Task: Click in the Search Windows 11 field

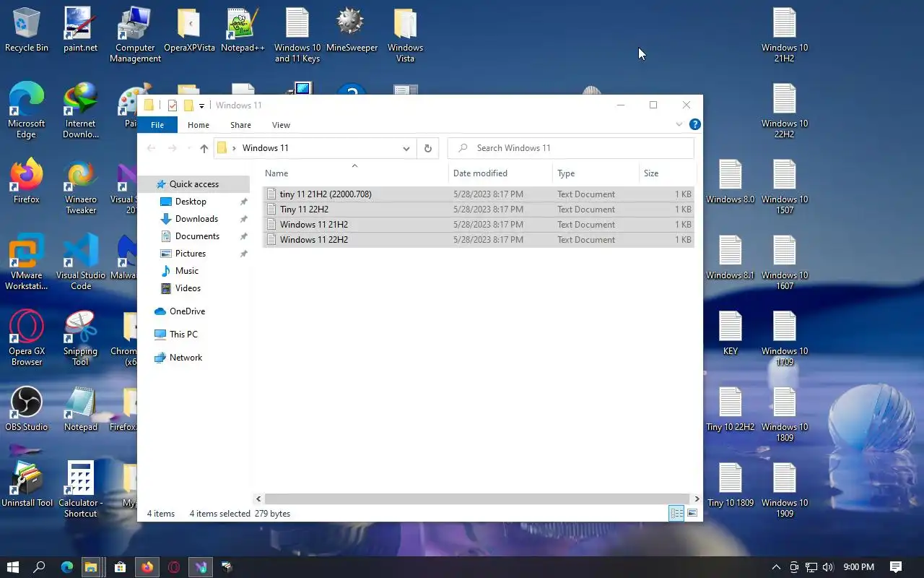Action: [x=571, y=148]
